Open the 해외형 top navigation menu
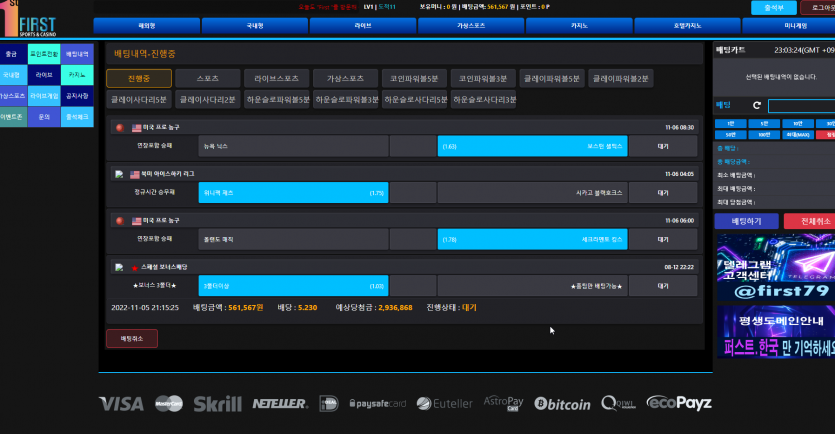835x434 pixels. coord(146,25)
